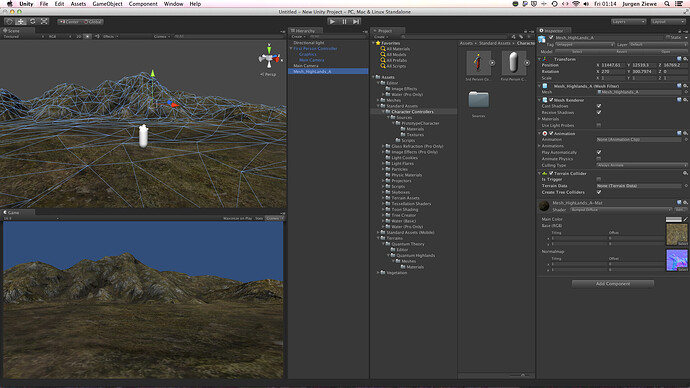Click the Pause button
690x388 pixels.
(x=345, y=21)
